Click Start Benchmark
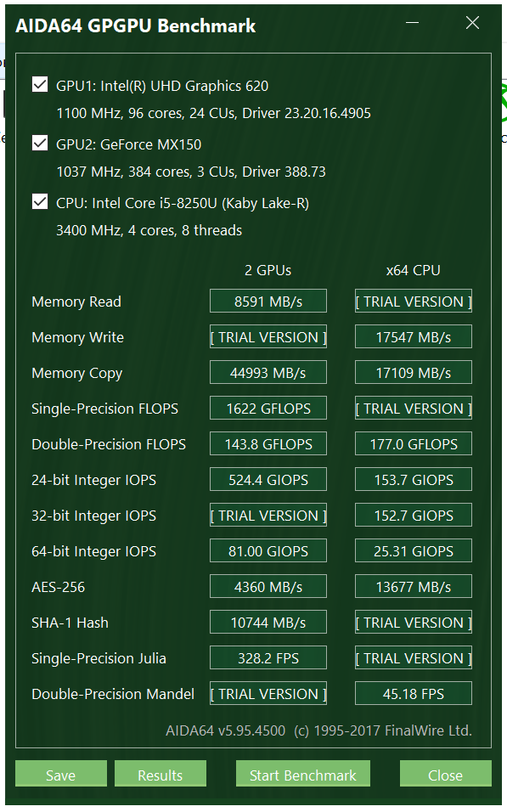 click(x=303, y=775)
